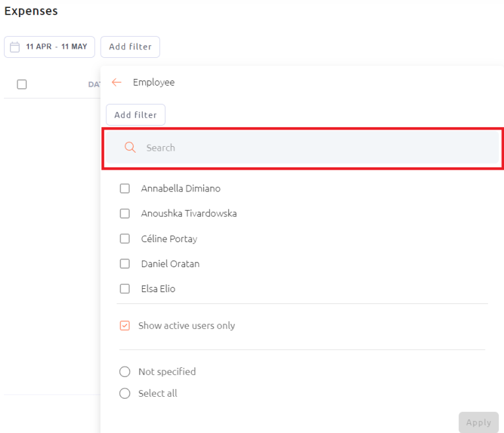This screenshot has width=504, height=433.
Task: Click the Daniel Oratan name label
Action: 170,264
